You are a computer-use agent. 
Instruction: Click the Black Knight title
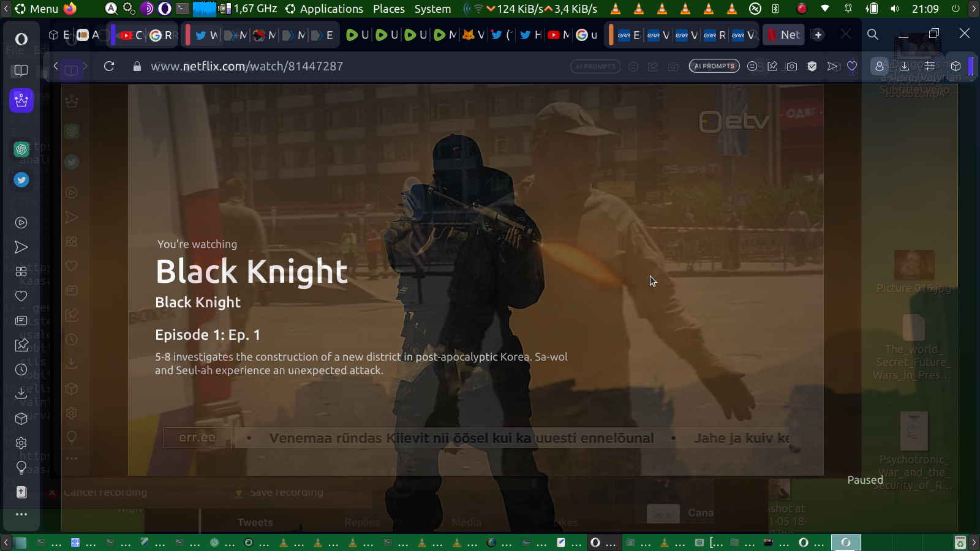(x=252, y=271)
